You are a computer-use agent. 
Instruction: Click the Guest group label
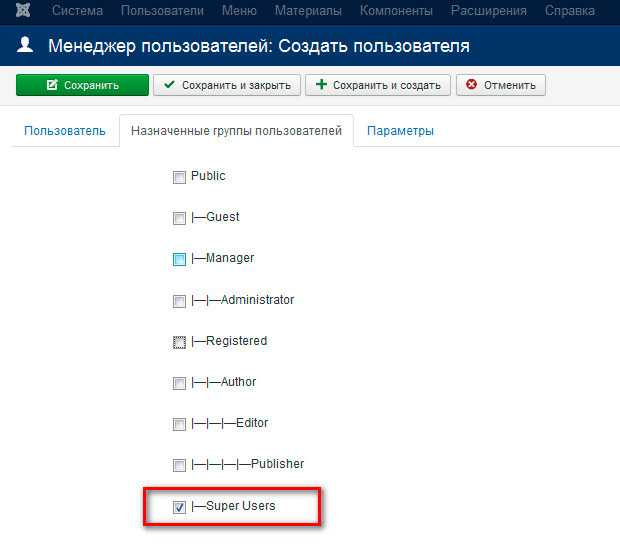click(x=215, y=217)
